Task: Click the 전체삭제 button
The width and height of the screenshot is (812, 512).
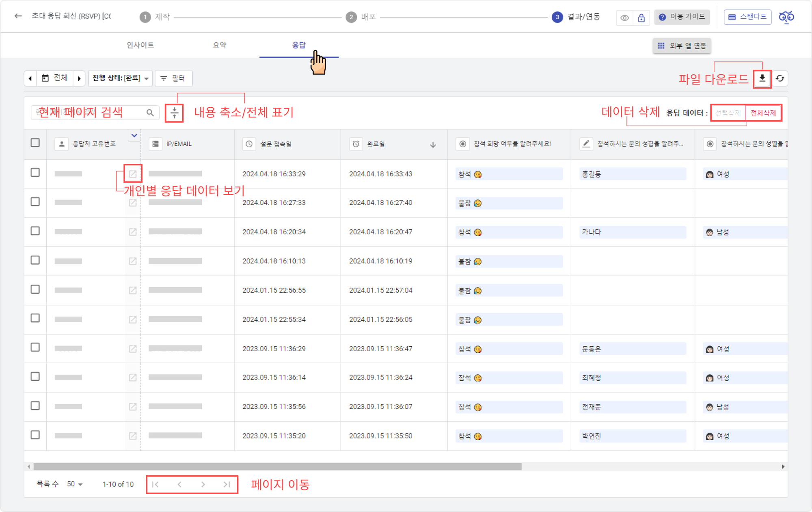Action: point(763,113)
